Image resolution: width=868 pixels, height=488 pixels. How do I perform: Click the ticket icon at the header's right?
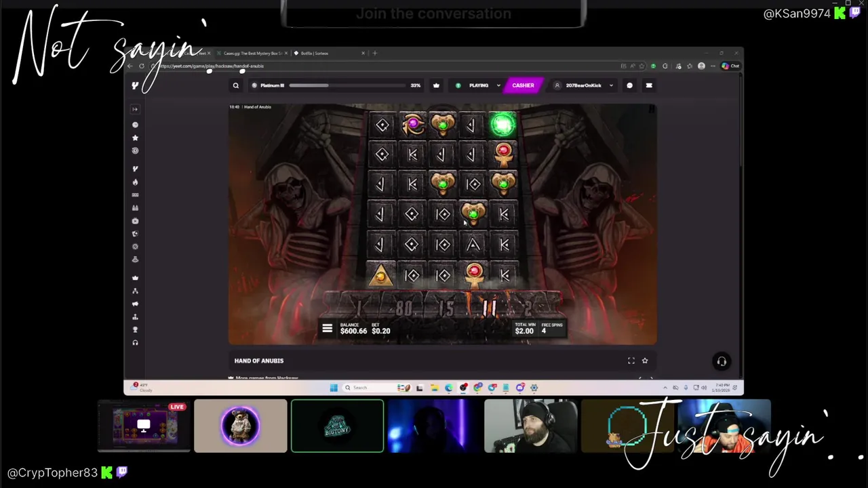(x=649, y=85)
